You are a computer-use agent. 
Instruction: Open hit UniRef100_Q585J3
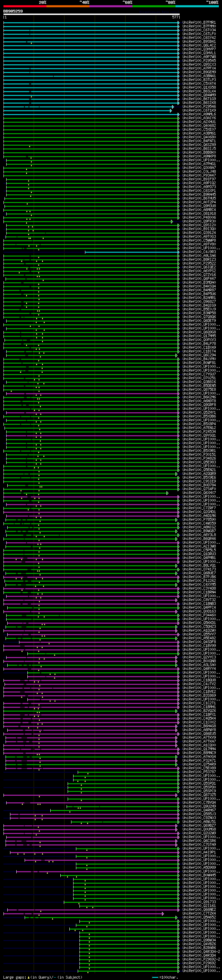click(199, 814)
